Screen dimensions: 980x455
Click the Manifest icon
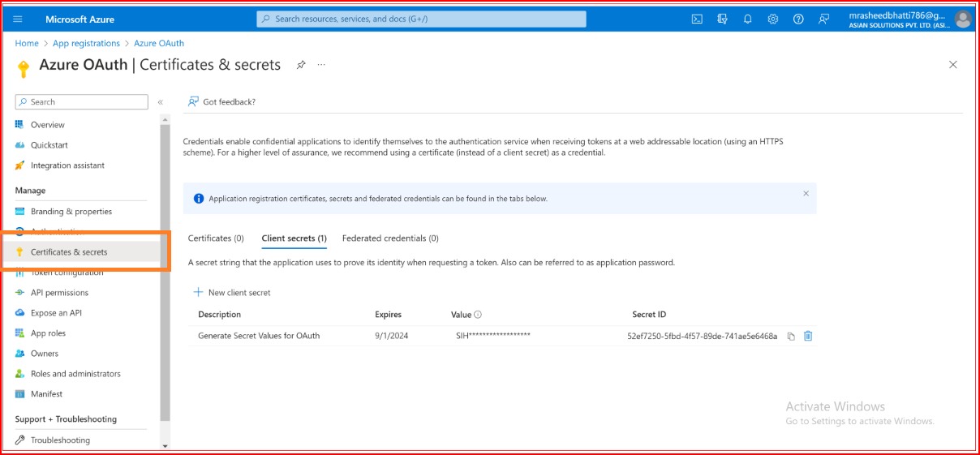tap(19, 394)
